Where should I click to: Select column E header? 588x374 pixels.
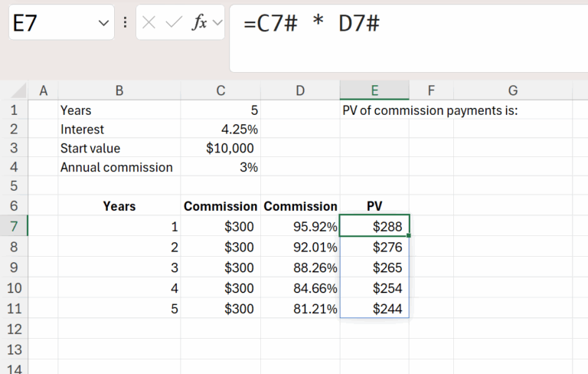374,90
